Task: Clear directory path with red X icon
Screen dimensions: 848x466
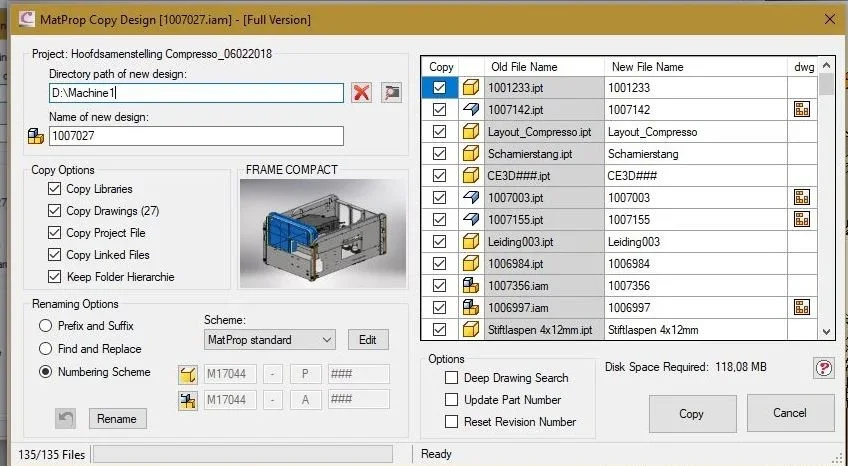Action: [x=361, y=93]
